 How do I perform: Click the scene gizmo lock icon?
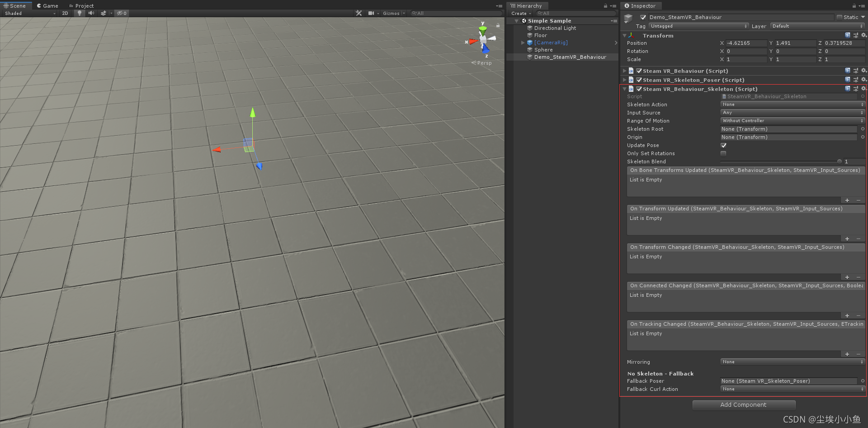point(498,25)
